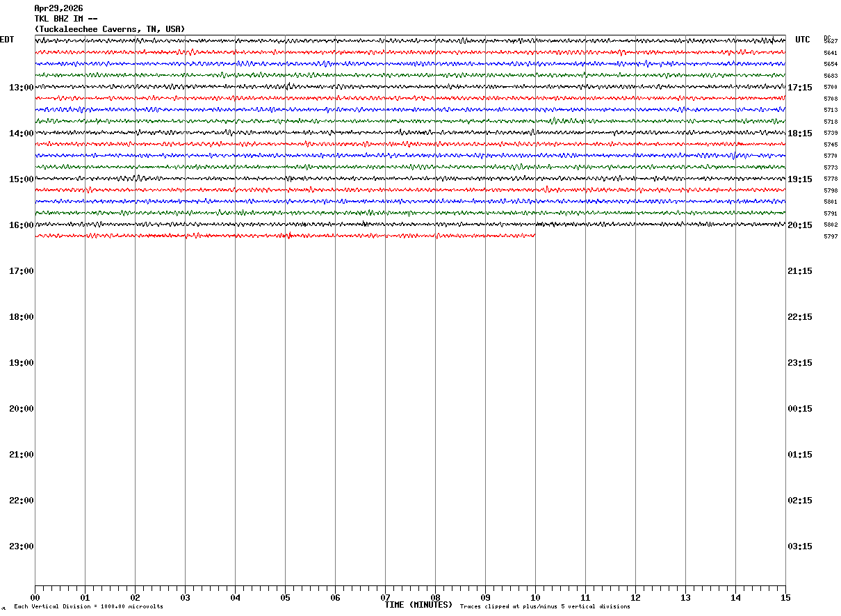Select the 14:00 EDT time label
The height and width of the screenshot is (616, 841).
(22, 133)
